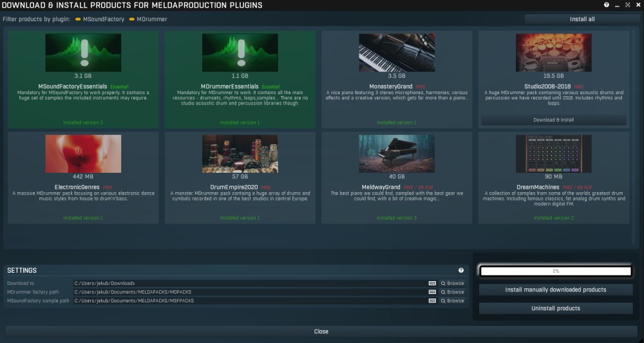Click the Settings section help icon
Image resolution: width=644 pixels, height=343 pixels.
click(461, 271)
